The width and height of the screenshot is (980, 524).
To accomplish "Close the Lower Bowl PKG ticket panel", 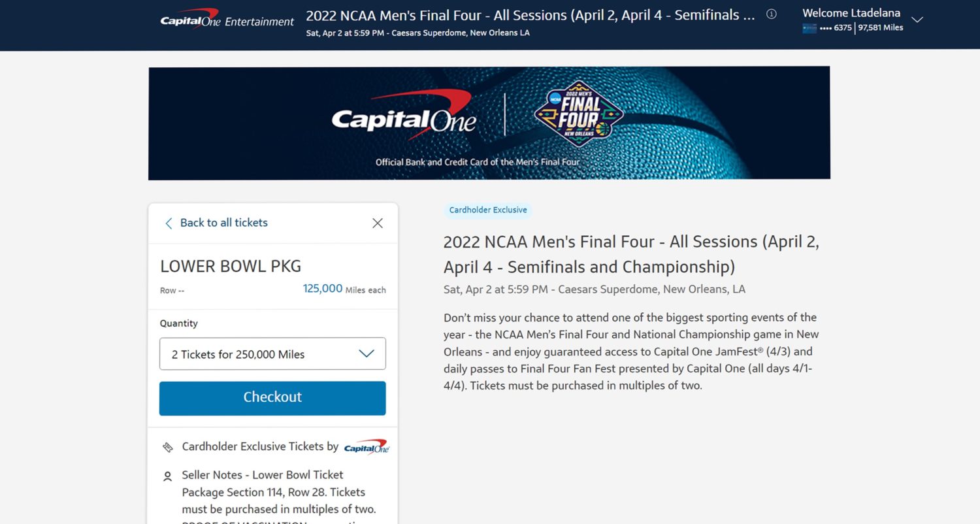I will coord(377,223).
